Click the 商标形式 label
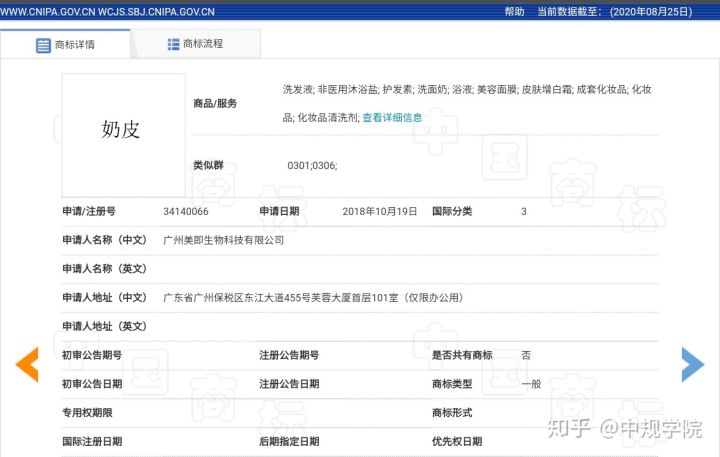Image resolution: width=720 pixels, height=457 pixels. click(452, 412)
